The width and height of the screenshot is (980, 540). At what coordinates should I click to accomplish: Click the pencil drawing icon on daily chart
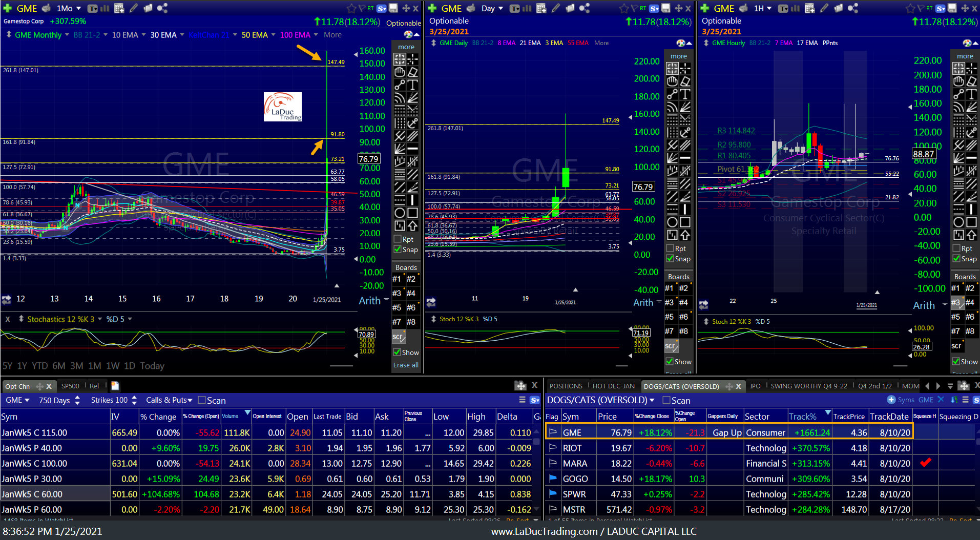point(556,8)
